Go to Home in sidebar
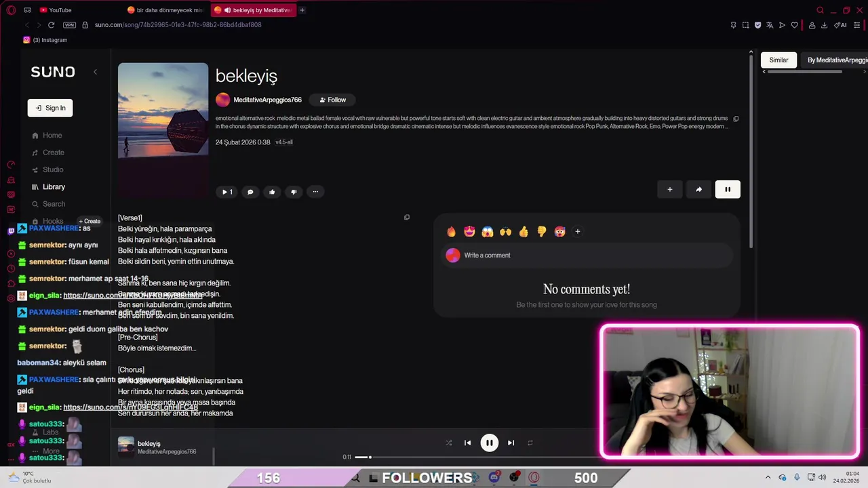868x488 pixels. point(47,136)
